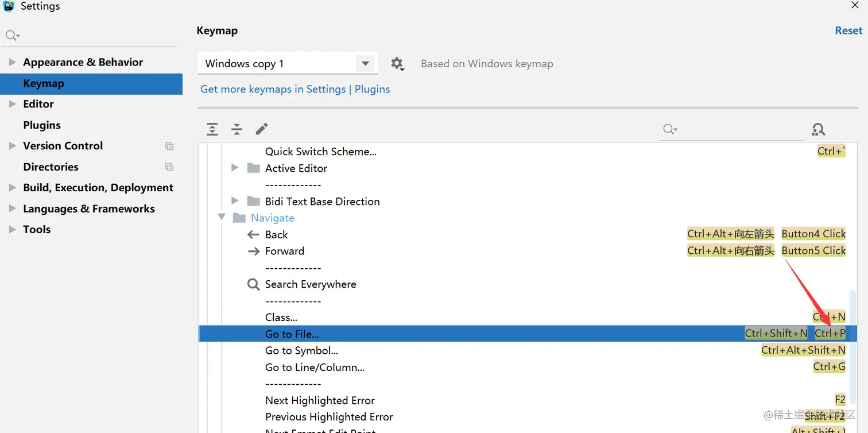This screenshot has height=433, width=868.
Task: Open the Plugins link under keymap selector
Action: [x=372, y=89]
